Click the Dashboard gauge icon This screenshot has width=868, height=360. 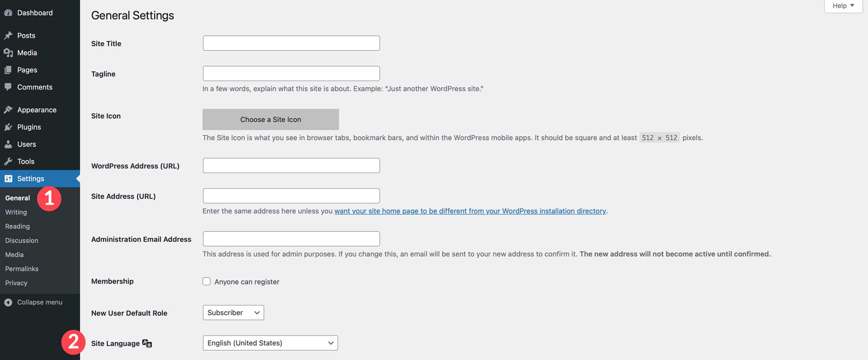click(8, 13)
